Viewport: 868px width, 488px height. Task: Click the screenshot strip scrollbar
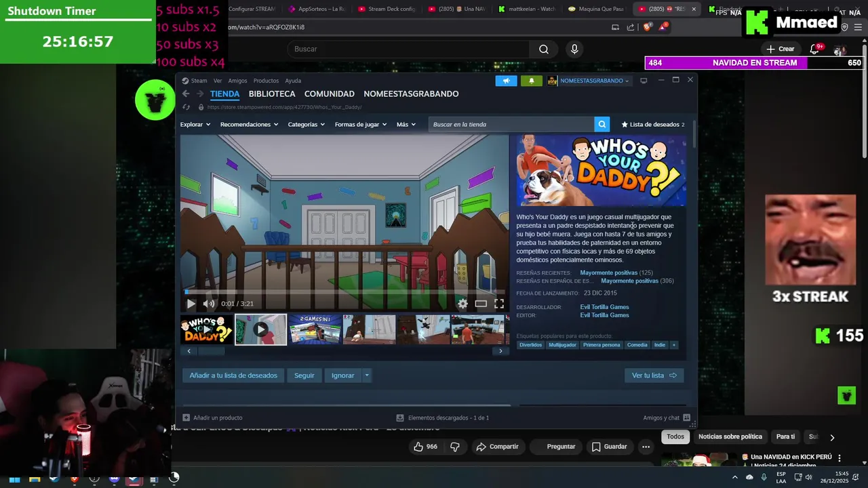[210, 351]
